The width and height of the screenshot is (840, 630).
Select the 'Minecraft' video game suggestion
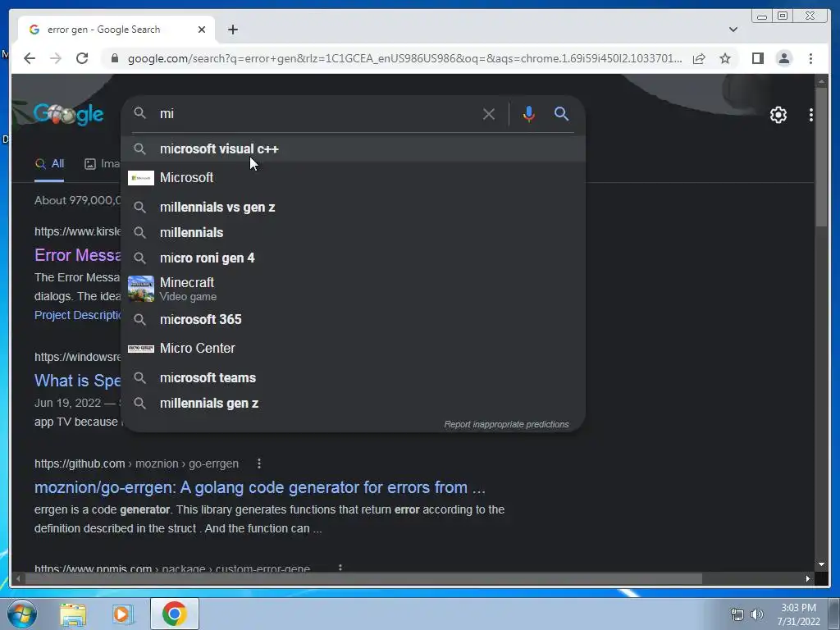[353, 289]
